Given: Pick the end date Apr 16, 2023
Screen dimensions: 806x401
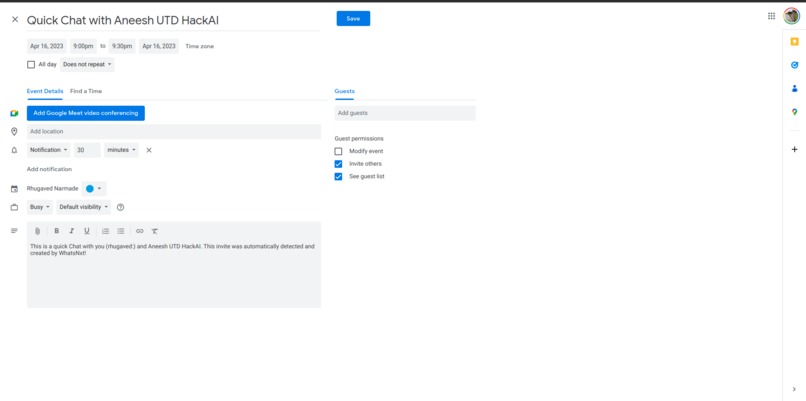Looking at the screenshot, I should pyautogui.click(x=159, y=46).
